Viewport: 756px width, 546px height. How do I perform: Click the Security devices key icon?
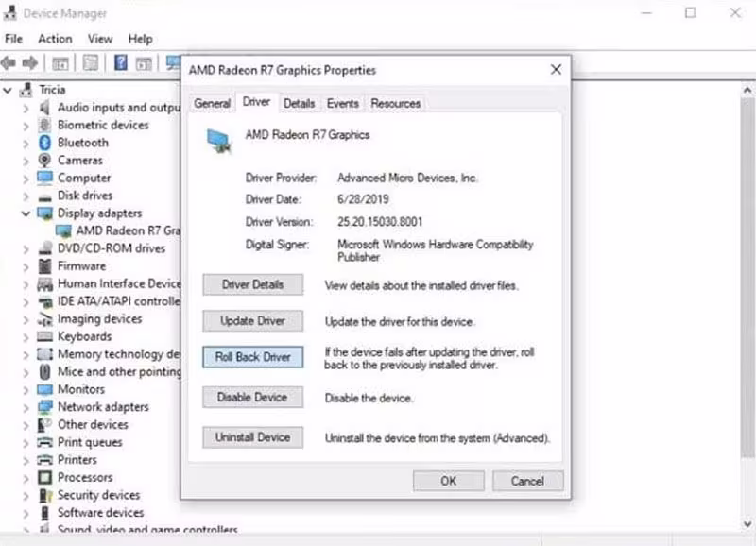click(44, 495)
